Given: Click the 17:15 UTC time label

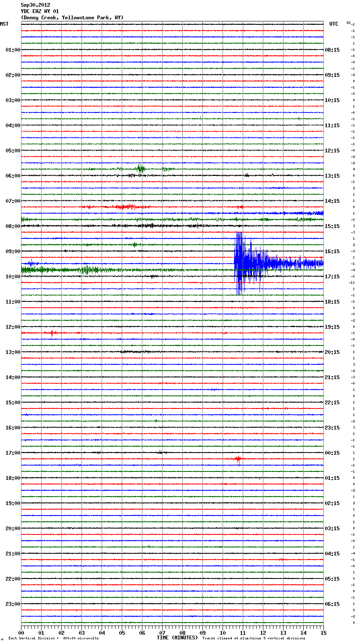Looking at the screenshot, I should (332, 277).
